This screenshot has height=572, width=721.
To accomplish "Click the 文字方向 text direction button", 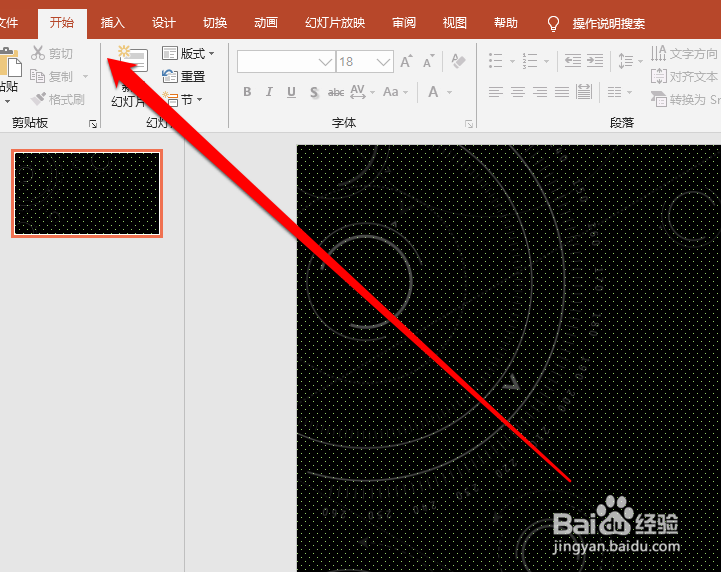I will coord(685,53).
